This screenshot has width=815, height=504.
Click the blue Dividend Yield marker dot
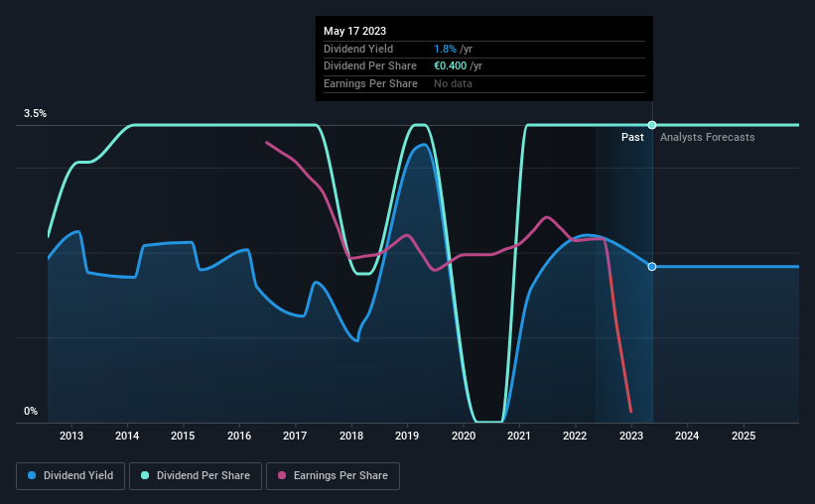pyautogui.click(x=652, y=267)
